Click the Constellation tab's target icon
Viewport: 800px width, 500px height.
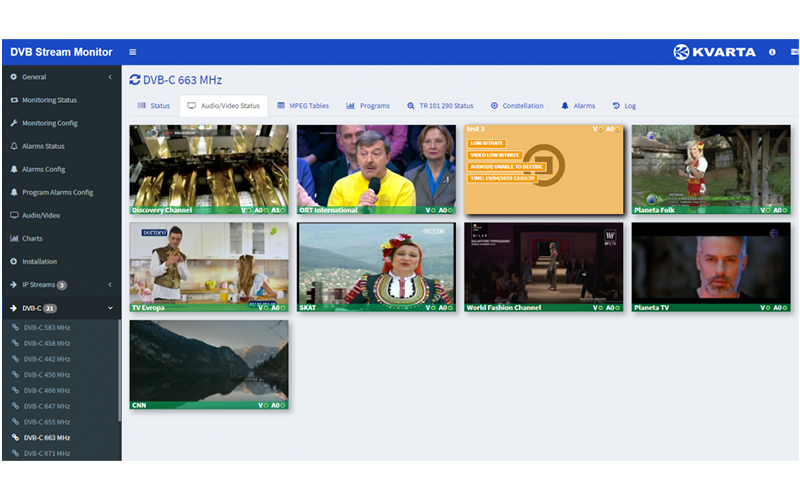pyautogui.click(x=494, y=106)
